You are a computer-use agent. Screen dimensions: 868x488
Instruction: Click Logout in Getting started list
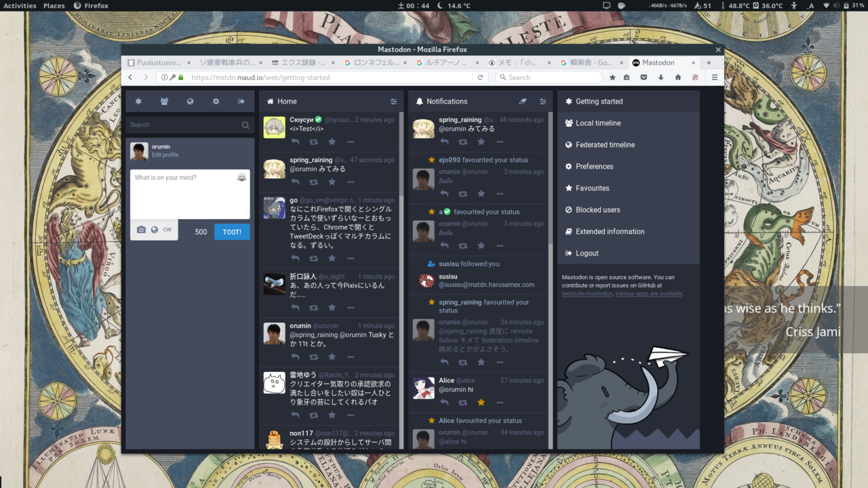coord(629,253)
